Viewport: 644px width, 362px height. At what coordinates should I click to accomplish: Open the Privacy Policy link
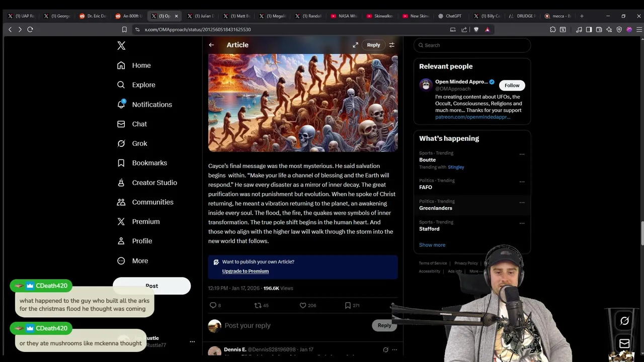[x=466, y=263]
